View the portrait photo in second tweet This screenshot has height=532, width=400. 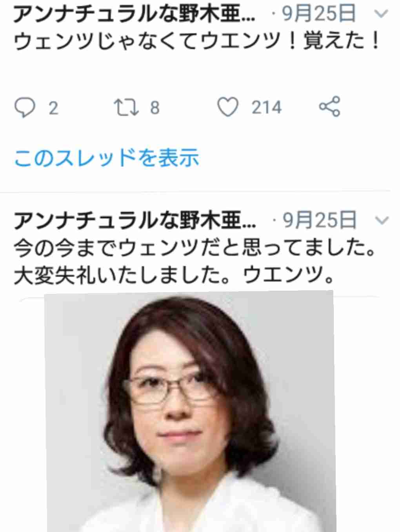tap(190, 411)
